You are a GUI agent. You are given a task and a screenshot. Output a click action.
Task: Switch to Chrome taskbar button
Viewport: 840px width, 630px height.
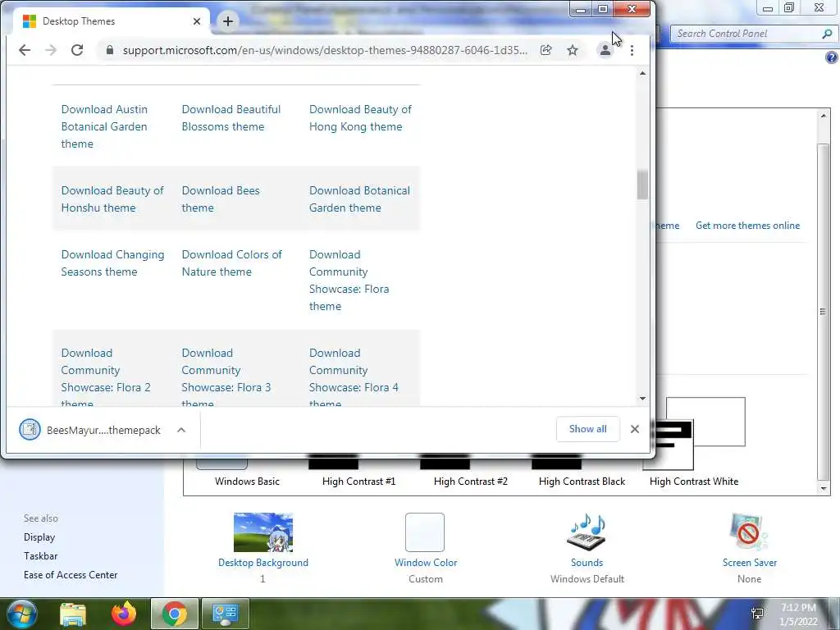[x=175, y=614]
